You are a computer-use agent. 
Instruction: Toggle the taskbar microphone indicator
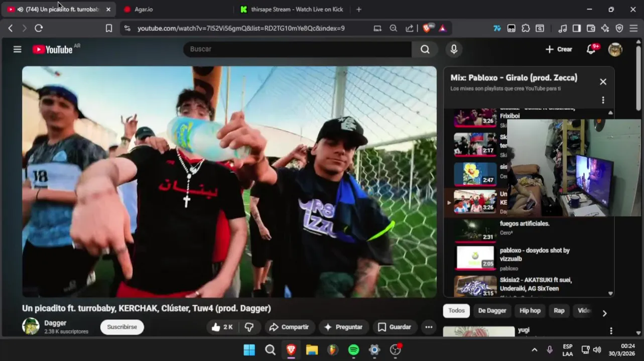click(x=549, y=350)
